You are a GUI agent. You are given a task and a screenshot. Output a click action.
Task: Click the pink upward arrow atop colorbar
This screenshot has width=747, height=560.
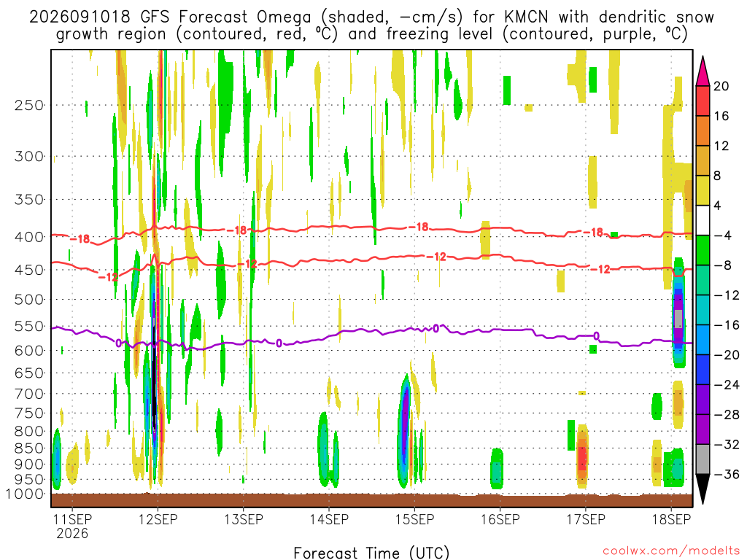(x=703, y=71)
